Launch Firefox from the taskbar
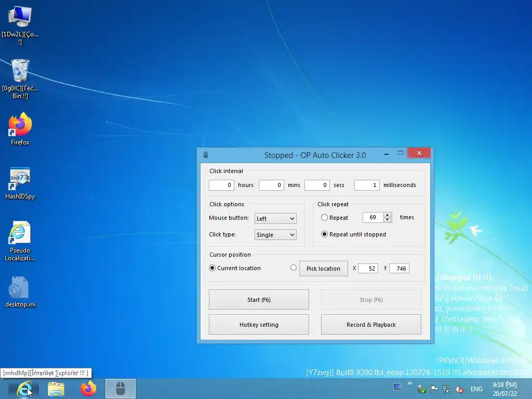This screenshot has width=532, height=399. point(88,389)
